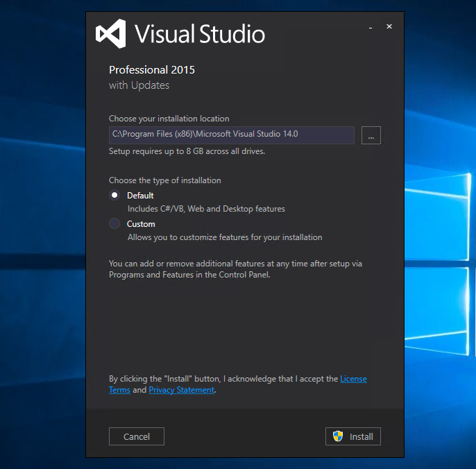Click "Includes C#/VB, Web and Desktop features" text
The height and width of the screenshot is (469, 476).
coord(207,209)
